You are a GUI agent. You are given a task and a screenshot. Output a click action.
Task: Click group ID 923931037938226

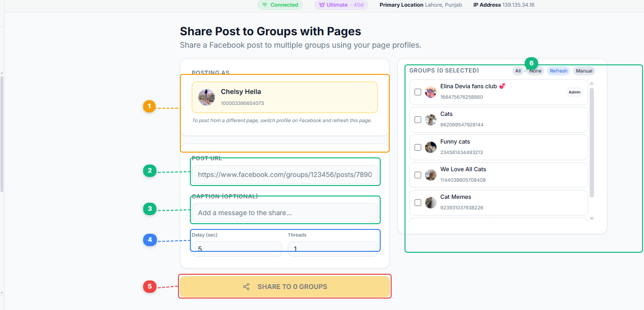point(462,207)
